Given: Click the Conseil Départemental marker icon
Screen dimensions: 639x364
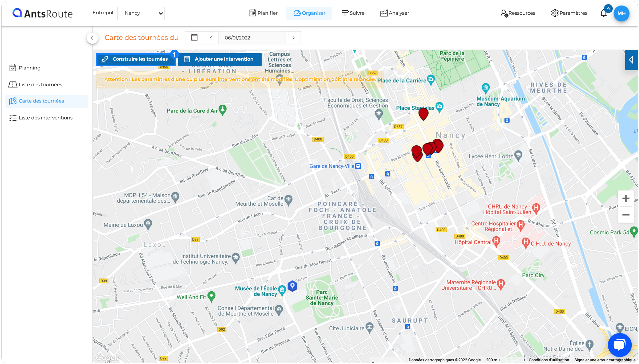Looking at the screenshot, I should point(279,310).
